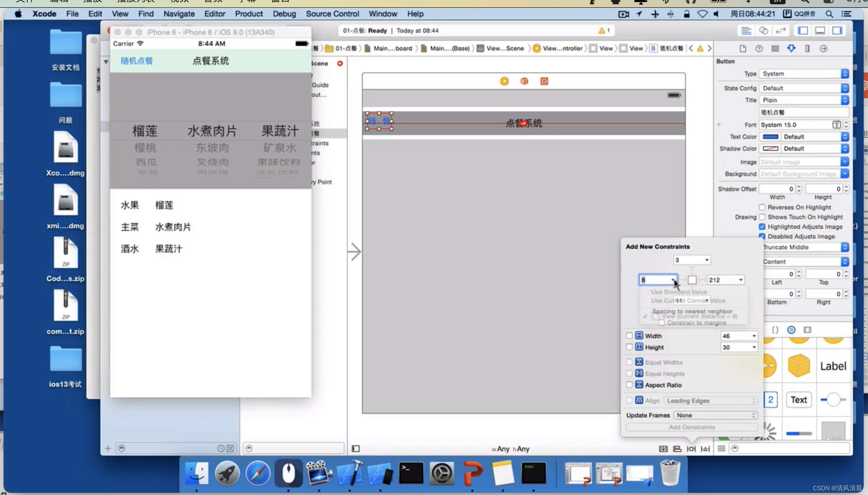This screenshot has height=495, width=868.
Task: Open the File inspector tab
Action: tap(743, 48)
